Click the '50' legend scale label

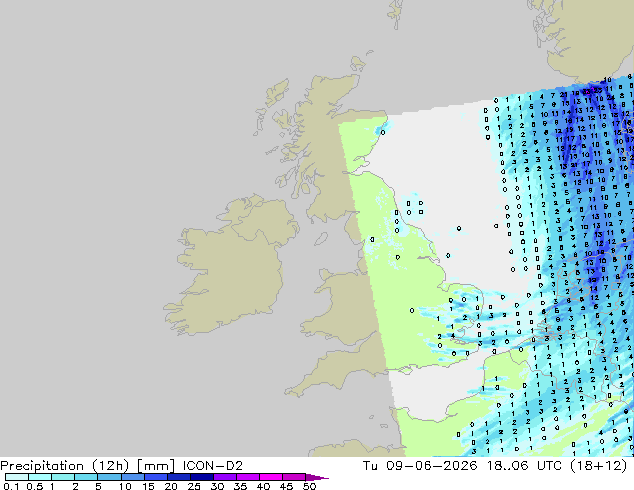click(x=310, y=486)
